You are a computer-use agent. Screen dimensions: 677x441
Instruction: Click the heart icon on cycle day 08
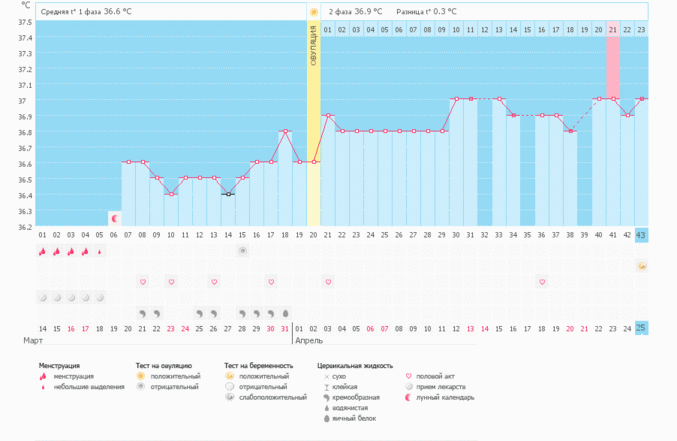(x=142, y=282)
